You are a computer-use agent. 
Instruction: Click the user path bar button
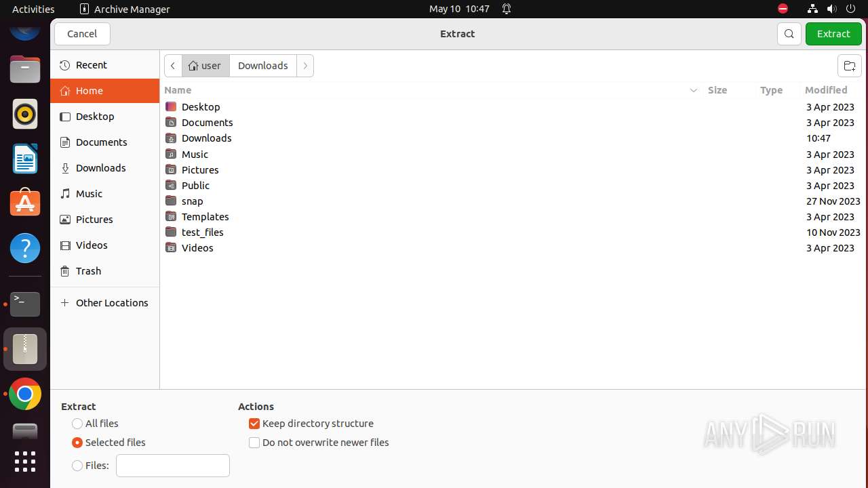[205, 66]
